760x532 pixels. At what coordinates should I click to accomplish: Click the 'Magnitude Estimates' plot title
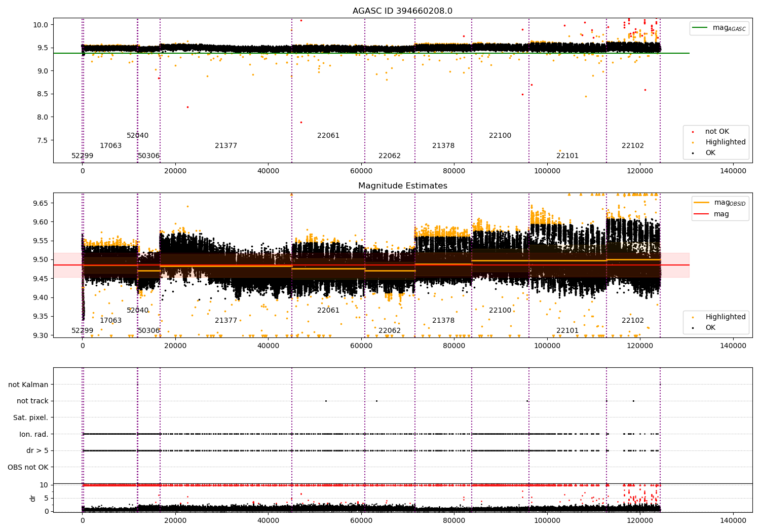(402, 185)
